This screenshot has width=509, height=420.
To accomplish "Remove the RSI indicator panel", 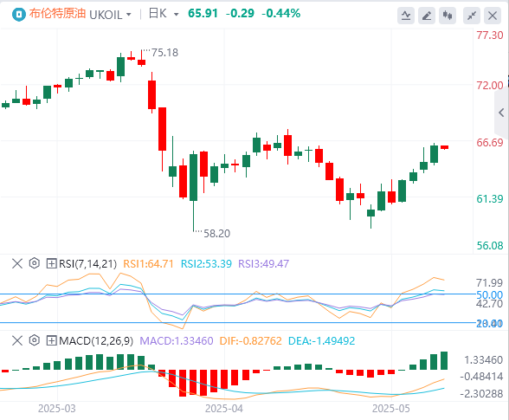I will (17, 263).
